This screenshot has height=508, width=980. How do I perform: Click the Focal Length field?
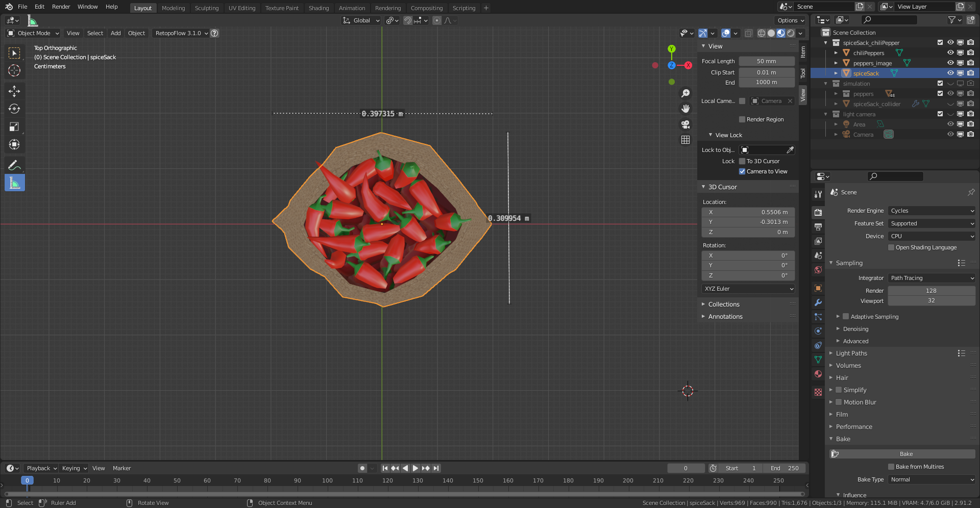(x=766, y=61)
